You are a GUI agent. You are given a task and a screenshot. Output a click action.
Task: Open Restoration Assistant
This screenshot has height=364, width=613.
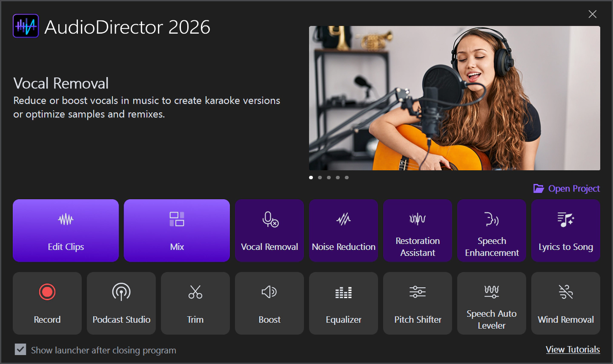point(418,230)
